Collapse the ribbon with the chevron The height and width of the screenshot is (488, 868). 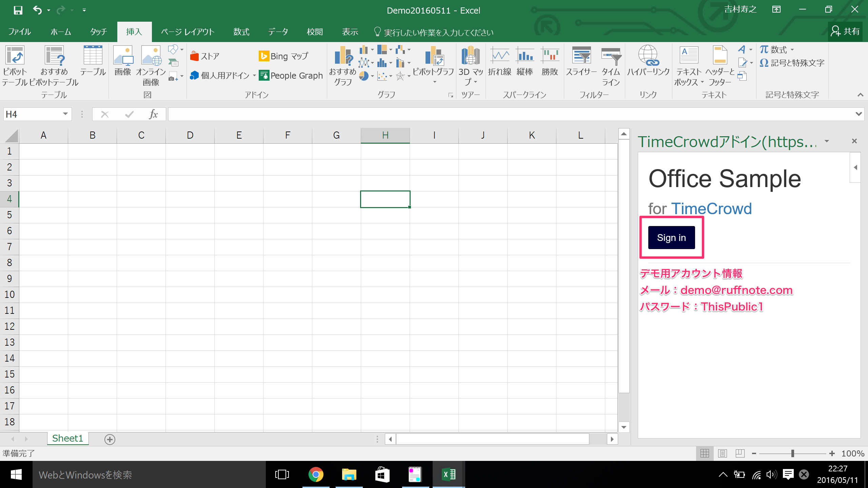pyautogui.click(x=860, y=95)
